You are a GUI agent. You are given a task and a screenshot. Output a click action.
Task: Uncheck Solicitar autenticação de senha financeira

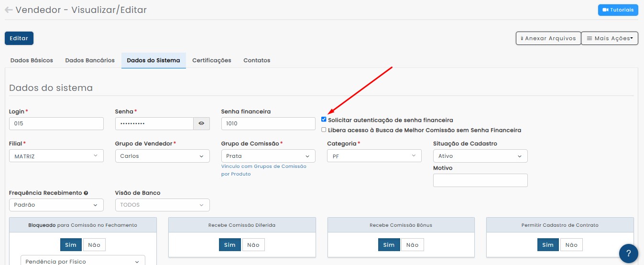coord(324,120)
